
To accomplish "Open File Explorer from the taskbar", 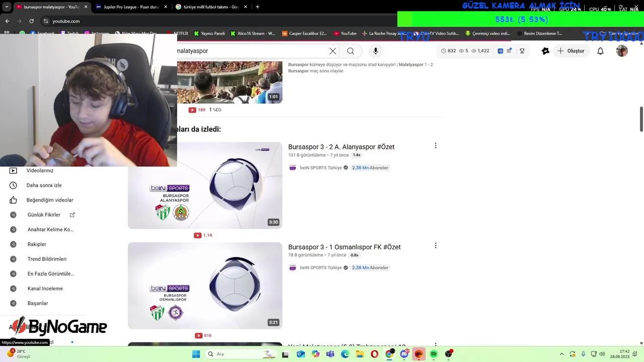I will click(x=360, y=354).
